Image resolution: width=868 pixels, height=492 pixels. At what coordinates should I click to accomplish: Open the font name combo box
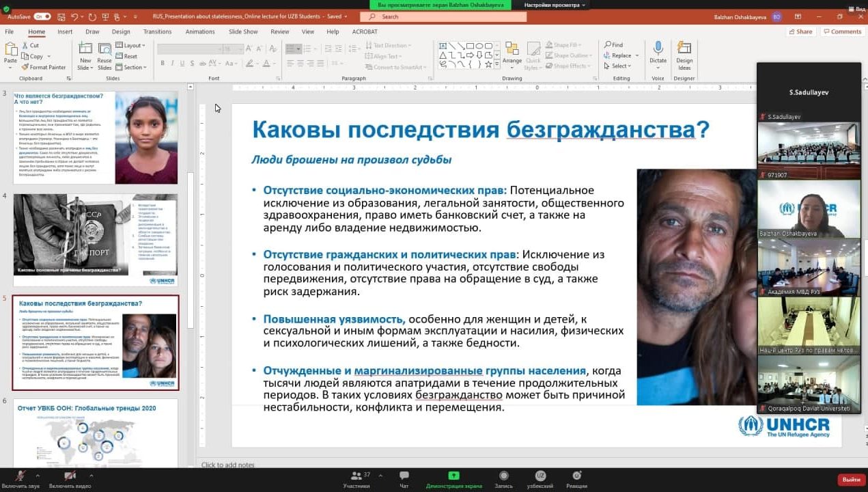(x=189, y=49)
